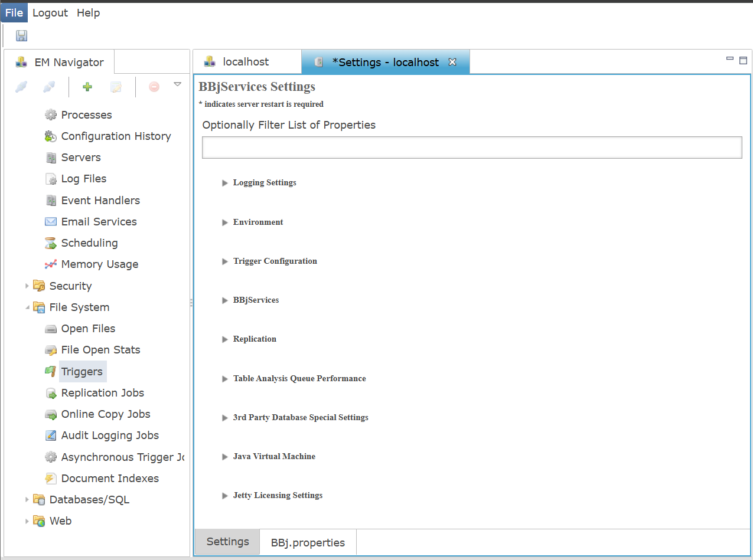
Task: Expand the Logging Settings section
Action: pos(225,183)
